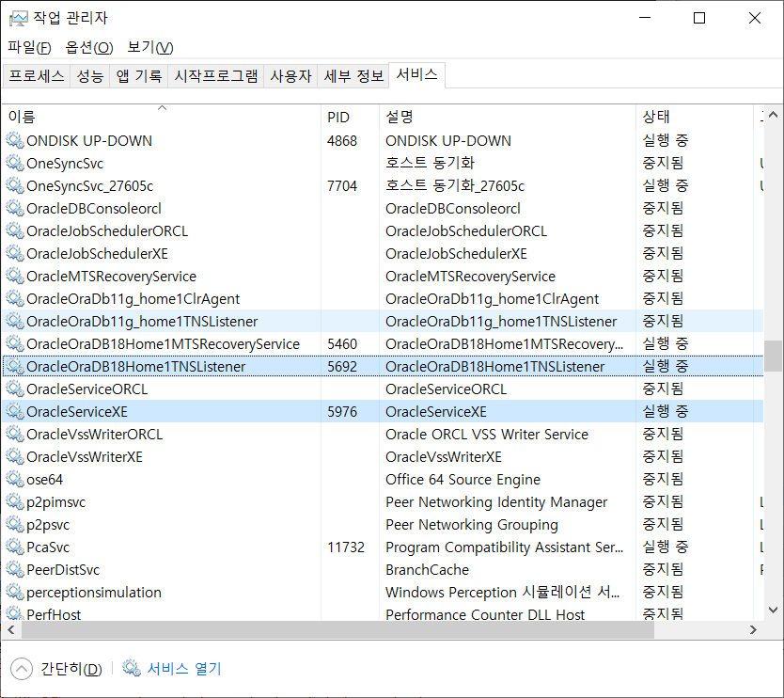Image resolution: width=784 pixels, height=698 pixels.
Task: Click the vertical scrollbar thumb
Action: click(x=773, y=357)
